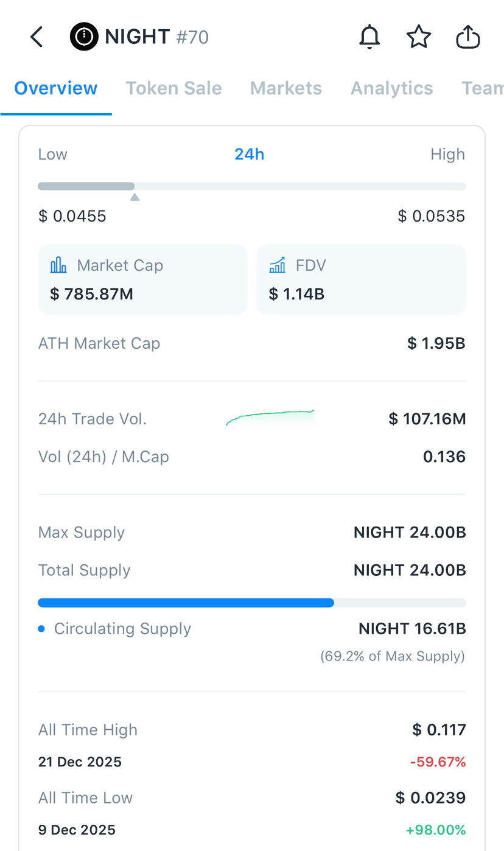
Task: Open price alert bell icon
Action: coord(369,38)
